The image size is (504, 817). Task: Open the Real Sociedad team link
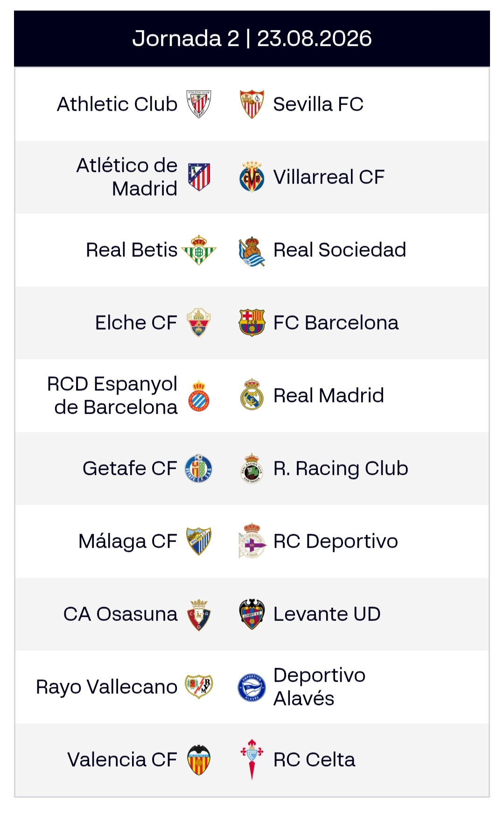pyautogui.click(x=340, y=250)
